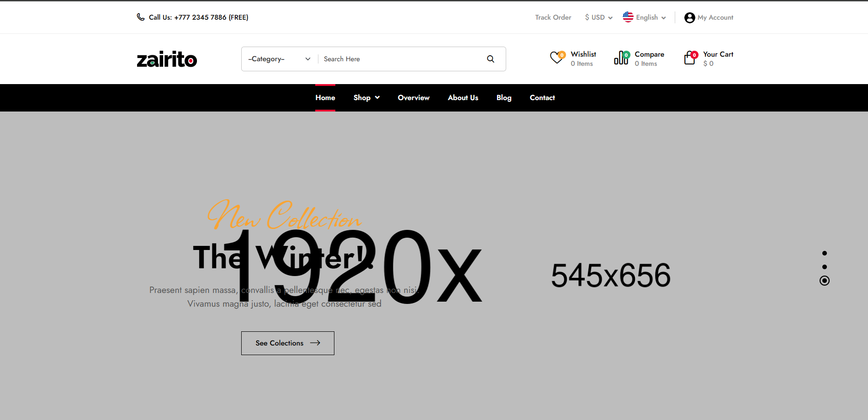This screenshot has height=420, width=868.
Task: Open the Wishlist heart icon
Action: point(557,58)
